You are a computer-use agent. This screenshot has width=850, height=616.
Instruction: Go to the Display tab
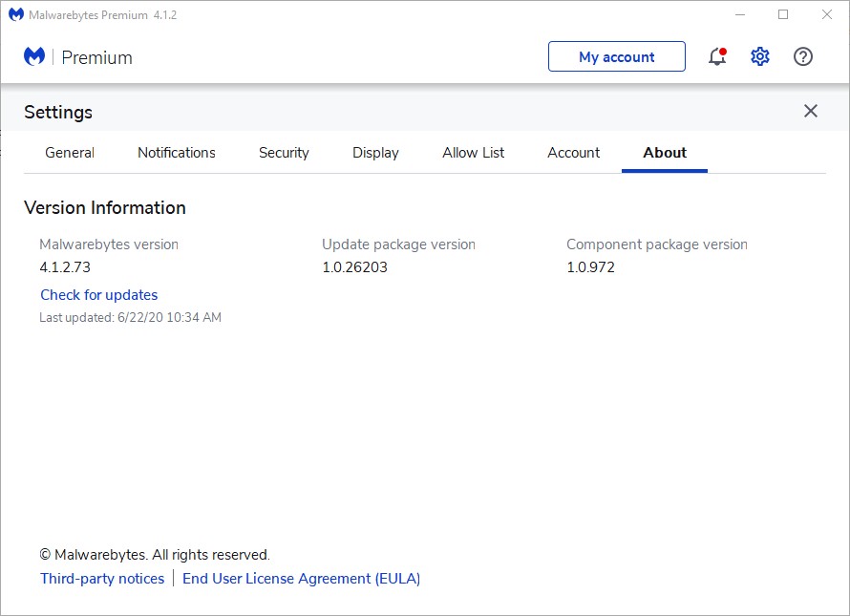coord(375,153)
